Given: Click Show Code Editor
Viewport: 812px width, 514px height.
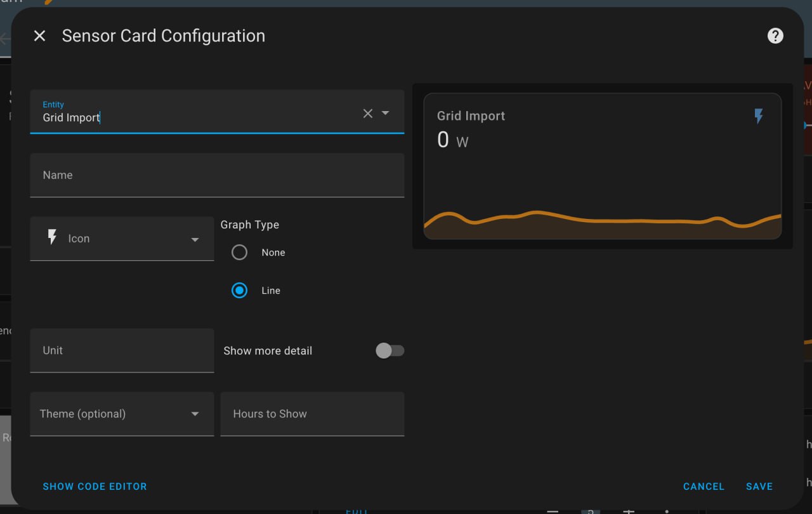Looking at the screenshot, I should click(95, 487).
